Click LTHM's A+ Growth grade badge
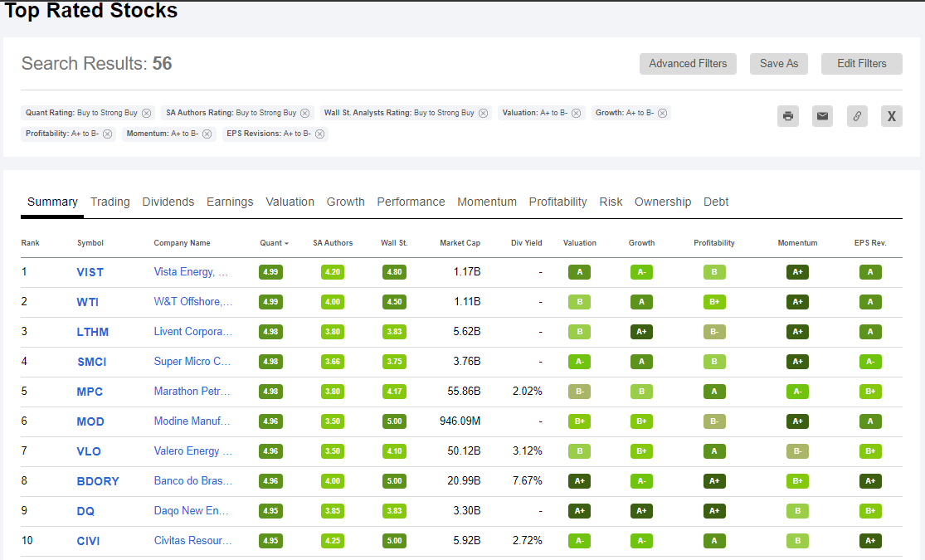 (641, 332)
